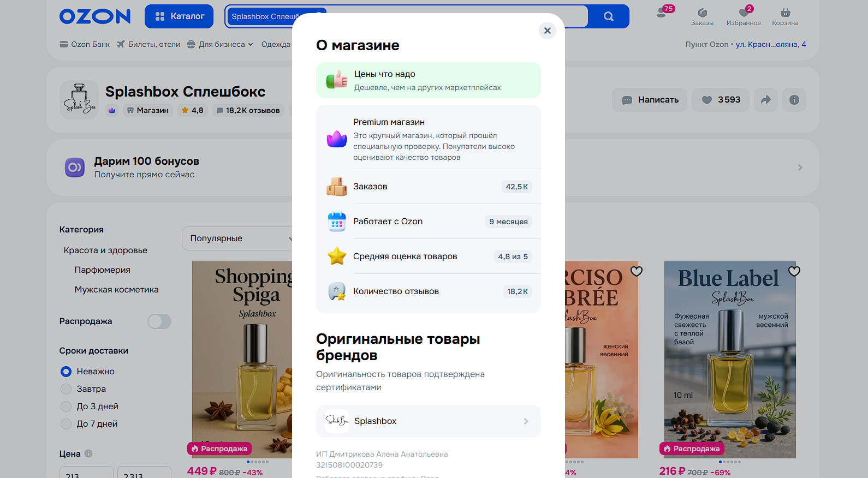This screenshot has height=478, width=868.
Task: Go to Ozon Банк
Action: [x=85, y=45]
